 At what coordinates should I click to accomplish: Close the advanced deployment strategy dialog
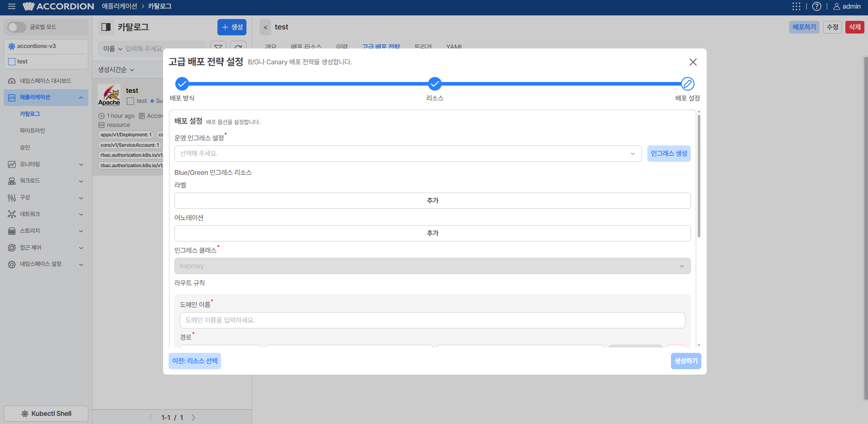point(693,62)
